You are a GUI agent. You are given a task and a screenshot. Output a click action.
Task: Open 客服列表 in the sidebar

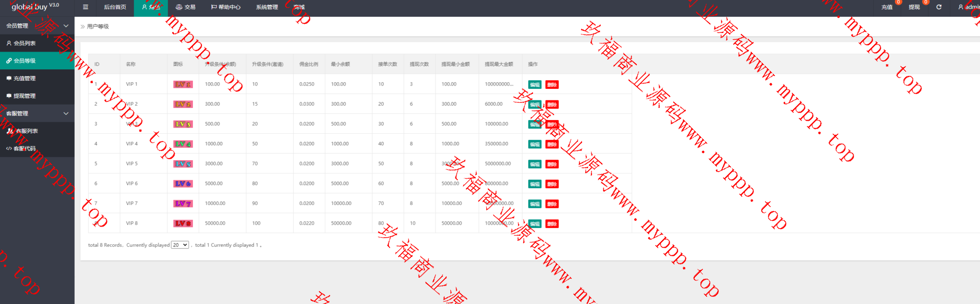[x=37, y=131]
